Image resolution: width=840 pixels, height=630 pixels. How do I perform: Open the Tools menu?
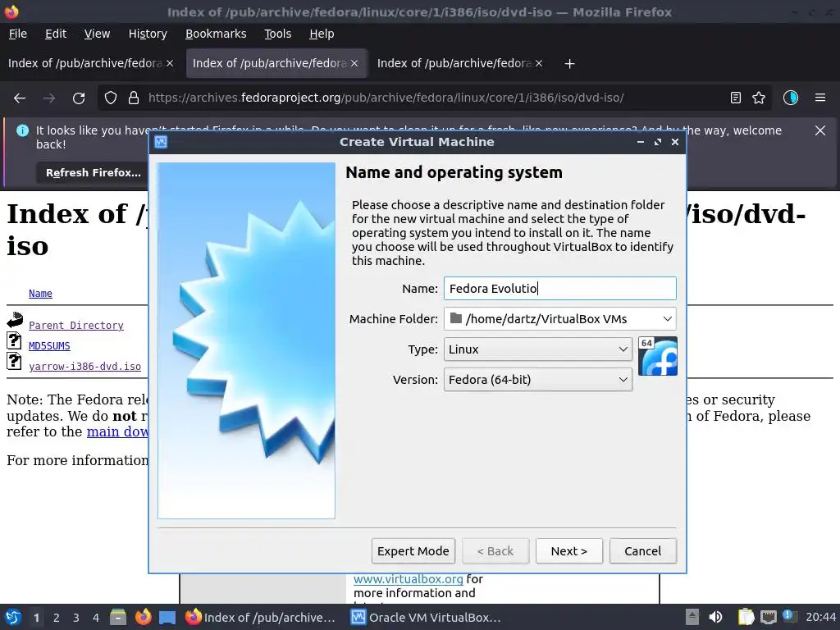click(x=277, y=34)
